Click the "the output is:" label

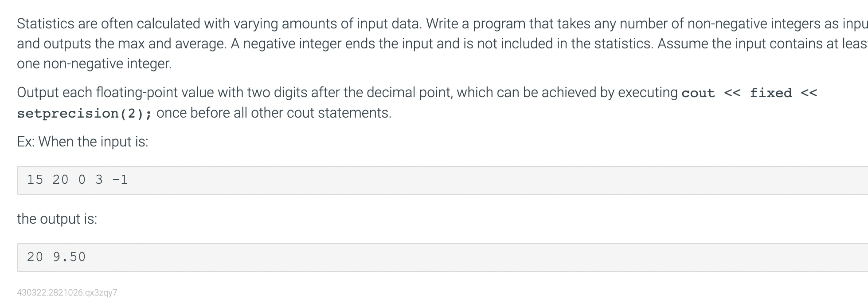57,219
